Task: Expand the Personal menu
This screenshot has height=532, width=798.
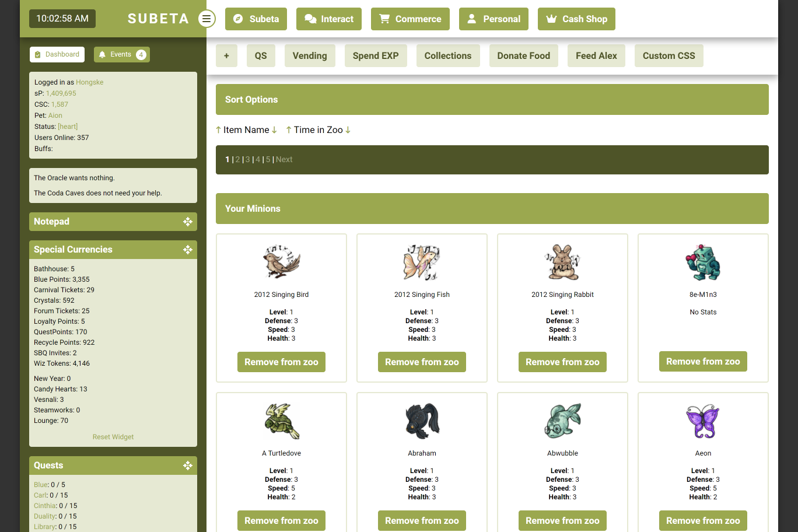Action: pos(494,19)
